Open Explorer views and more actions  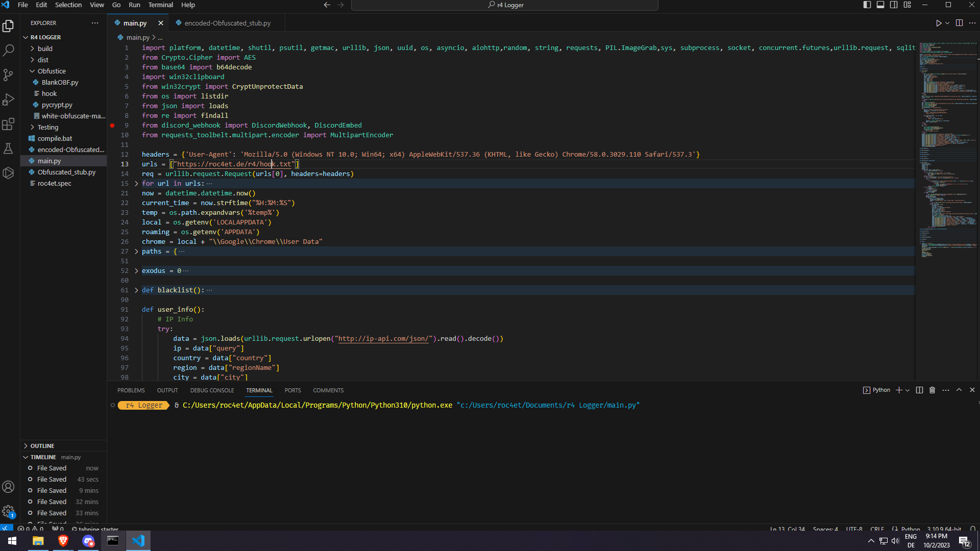pyautogui.click(x=95, y=23)
